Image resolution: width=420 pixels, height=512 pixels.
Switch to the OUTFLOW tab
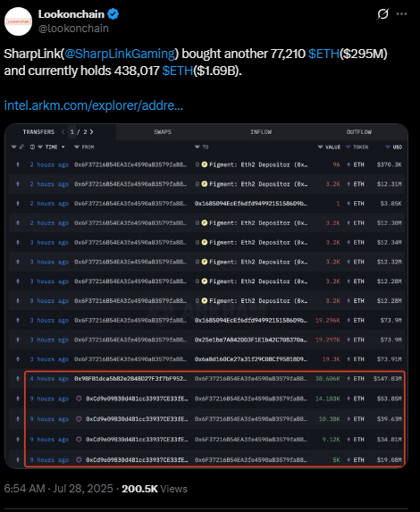coord(359,132)
